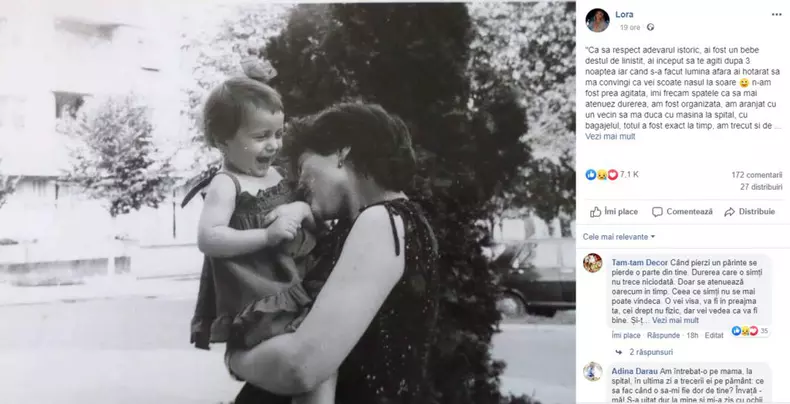
Task: Expand the Cele mai relevante sorting dropdown
Action: [x=619, y=237]
